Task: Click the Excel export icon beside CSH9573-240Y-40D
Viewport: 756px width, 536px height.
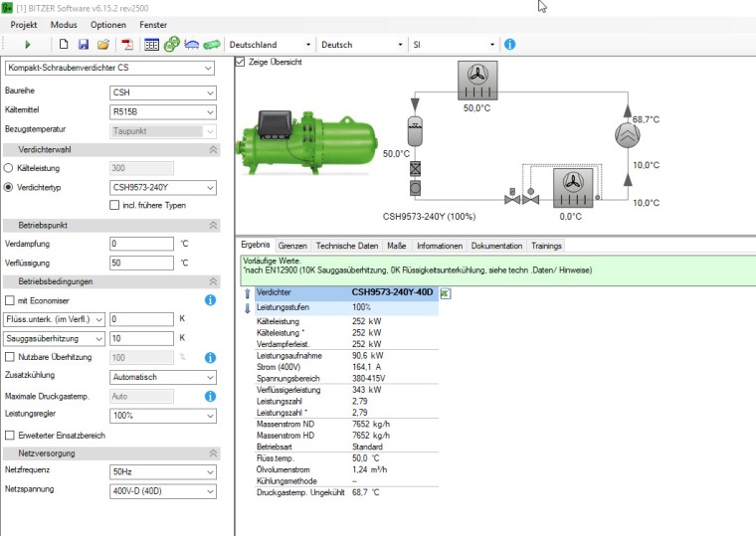Action: pyautogui.click(x=446, y=293)
